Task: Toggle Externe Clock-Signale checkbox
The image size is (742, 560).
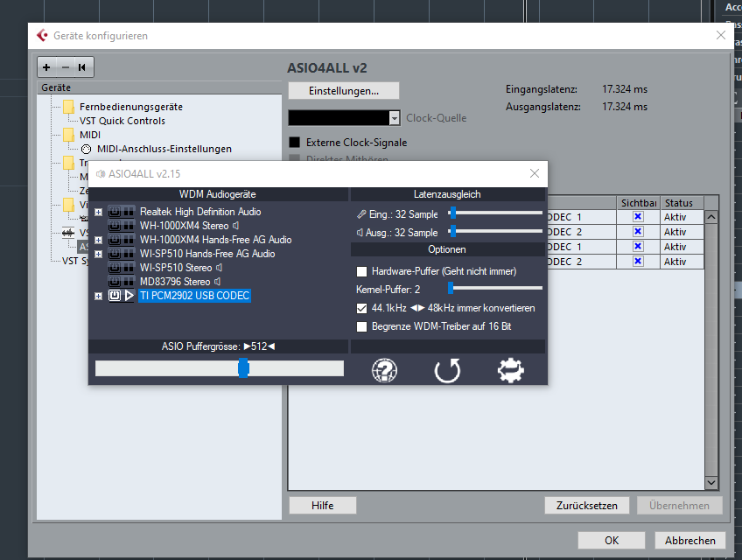Action: pyautogui.click(x=294, y=142)
